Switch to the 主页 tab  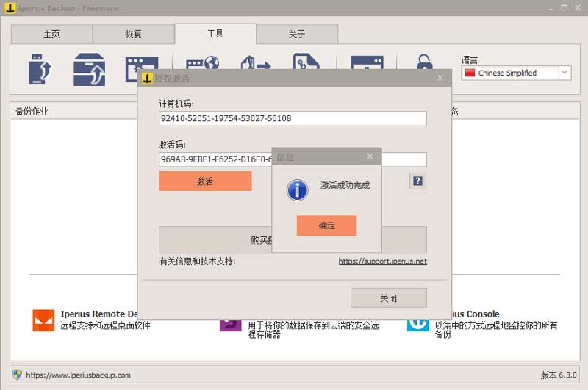(51, 35)
